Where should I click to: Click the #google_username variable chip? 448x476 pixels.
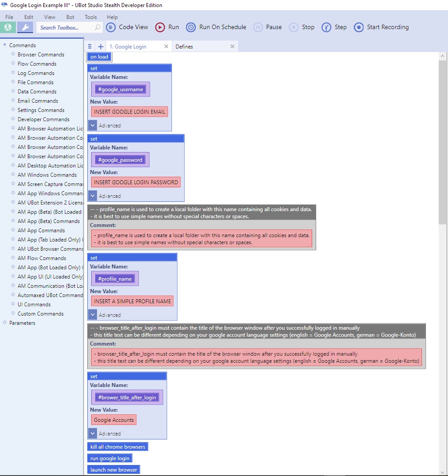120,89
